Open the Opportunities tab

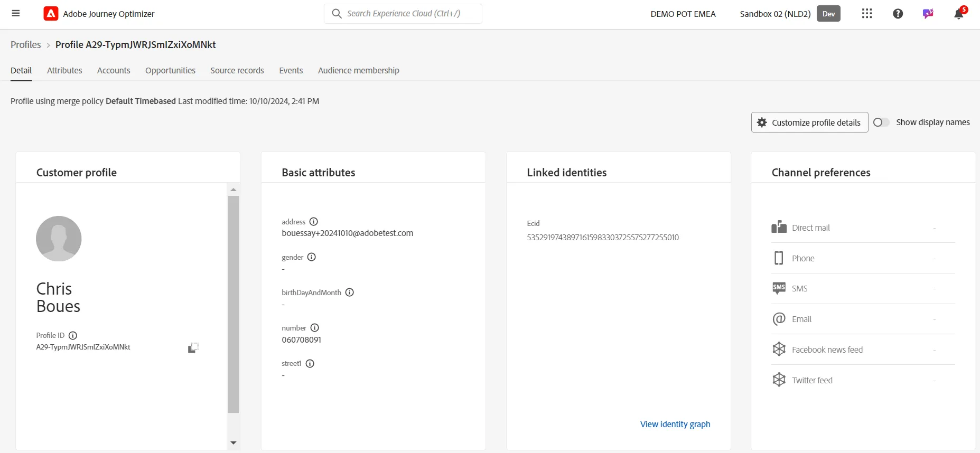[x=170, y=70]
